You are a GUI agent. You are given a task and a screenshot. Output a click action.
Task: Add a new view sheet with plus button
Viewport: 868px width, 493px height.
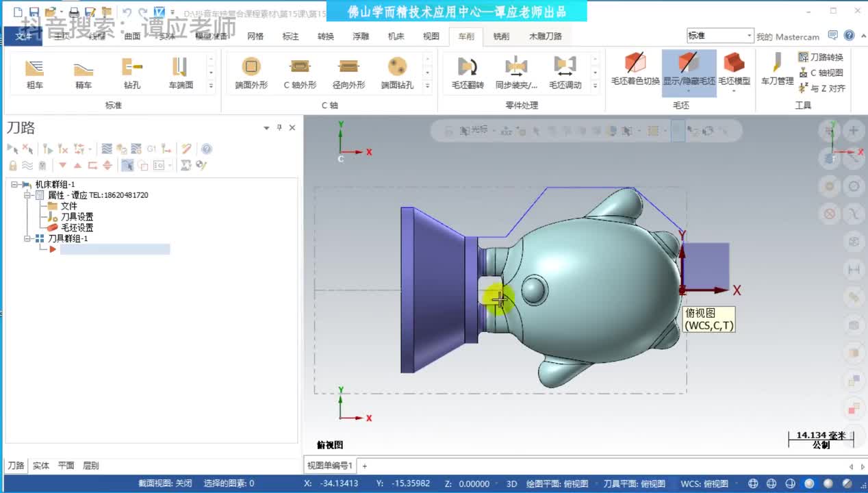coord(365,466)
